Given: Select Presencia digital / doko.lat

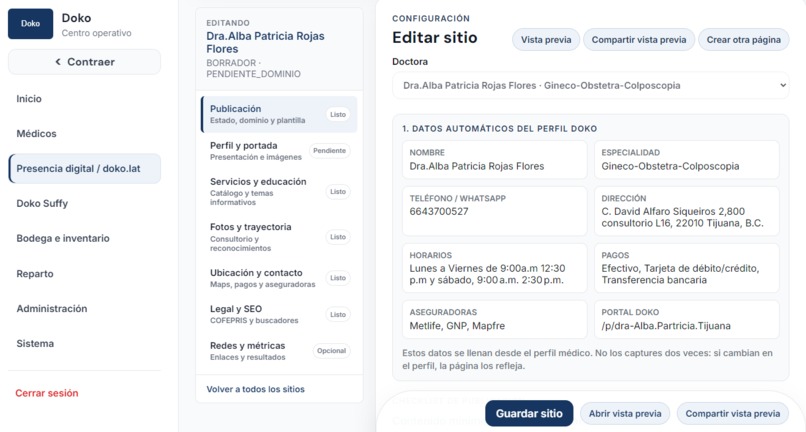Looking at the screenshot, I should pos(84,169).
